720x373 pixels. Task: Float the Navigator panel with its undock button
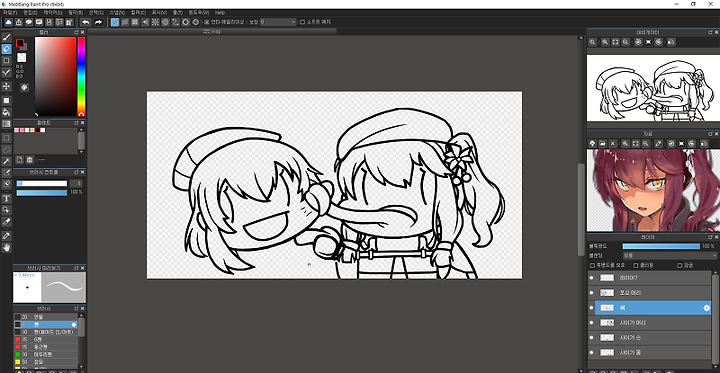[x=710, y=32]
